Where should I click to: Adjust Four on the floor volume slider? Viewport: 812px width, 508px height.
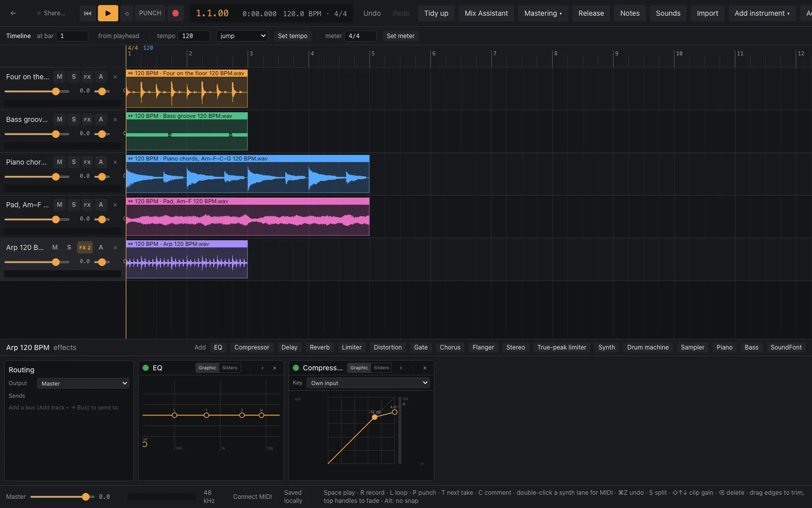[x=37, y=91]
